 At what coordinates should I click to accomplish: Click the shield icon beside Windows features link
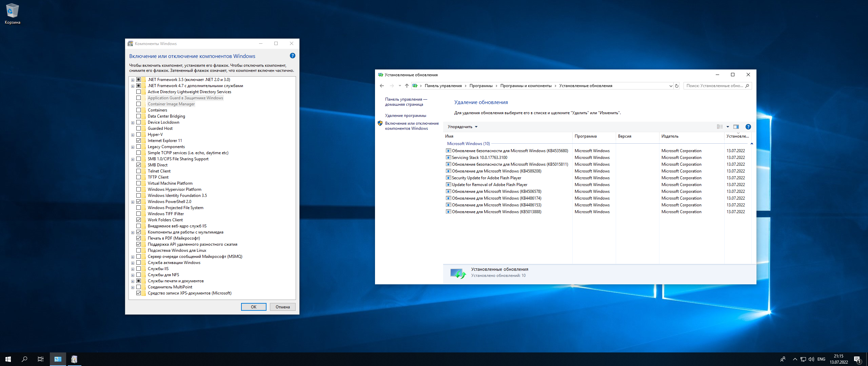pyautogui.click(x=380, y=123)
